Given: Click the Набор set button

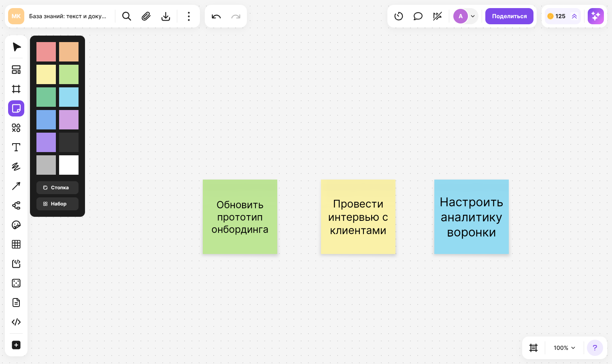Looking at the screenshot, I should pos(57,204).
